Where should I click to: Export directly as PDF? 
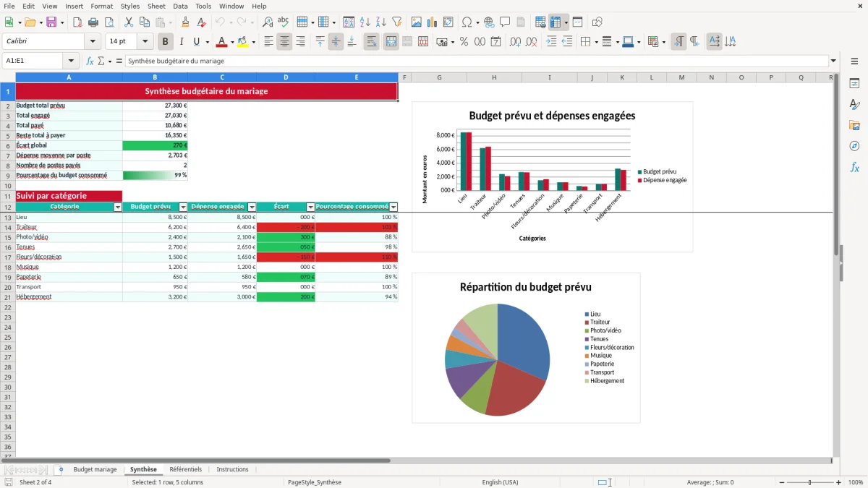(x=77, y=22)
